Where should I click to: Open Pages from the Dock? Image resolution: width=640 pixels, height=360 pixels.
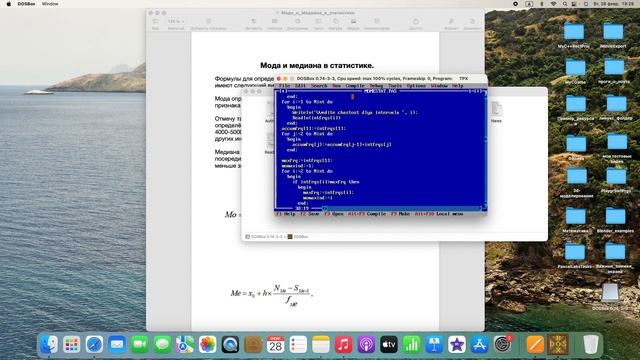click(535, 345)
